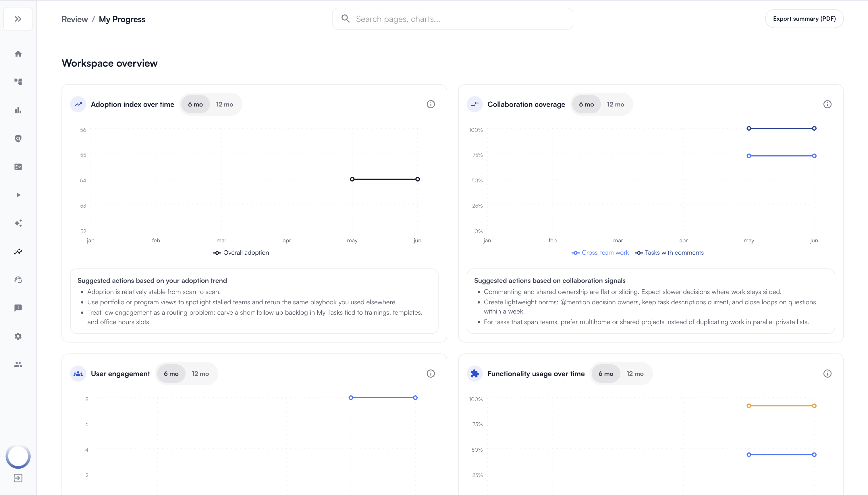
Task: Click 'Adoption is relatively stable from scan to scan.'
Action: 154,292
